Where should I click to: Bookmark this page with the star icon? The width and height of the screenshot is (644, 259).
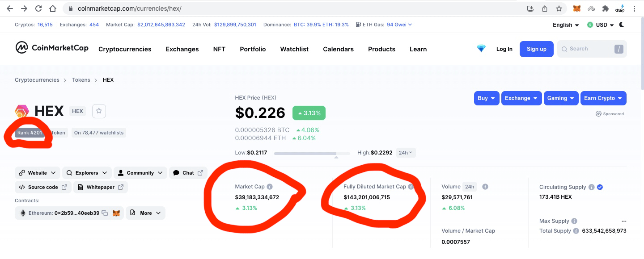point(559,8)
